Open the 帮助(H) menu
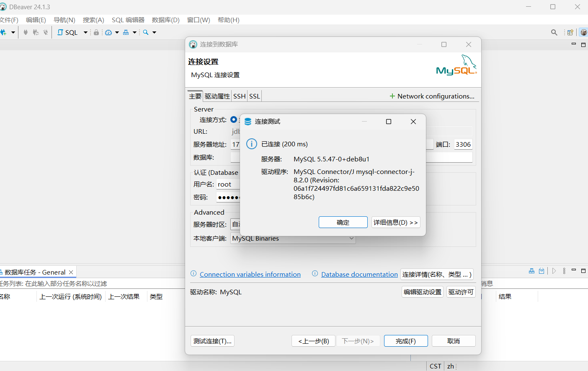The width and height of the screenshot is (588, 371). 229,20
